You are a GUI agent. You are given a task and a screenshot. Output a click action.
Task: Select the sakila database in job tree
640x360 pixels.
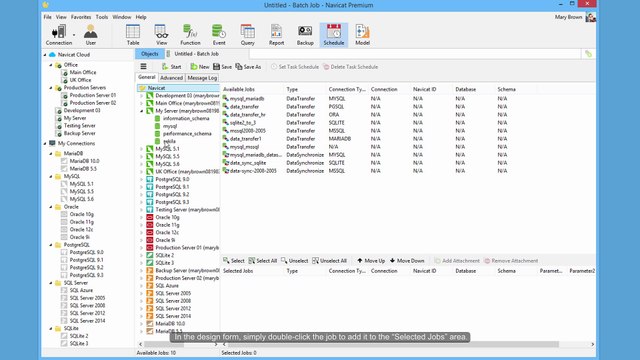169,141
